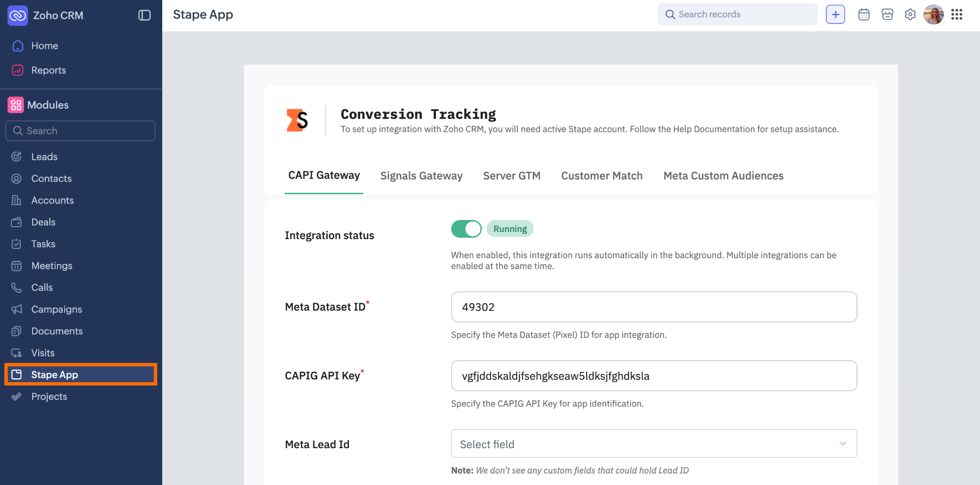
Task: Switch to the Signals Gateway tab
Action: 422,176
